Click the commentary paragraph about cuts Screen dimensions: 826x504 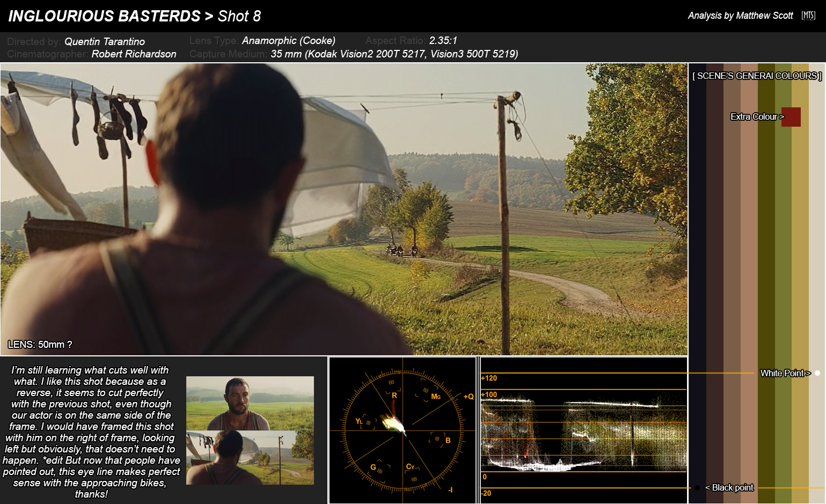point(91,432)
